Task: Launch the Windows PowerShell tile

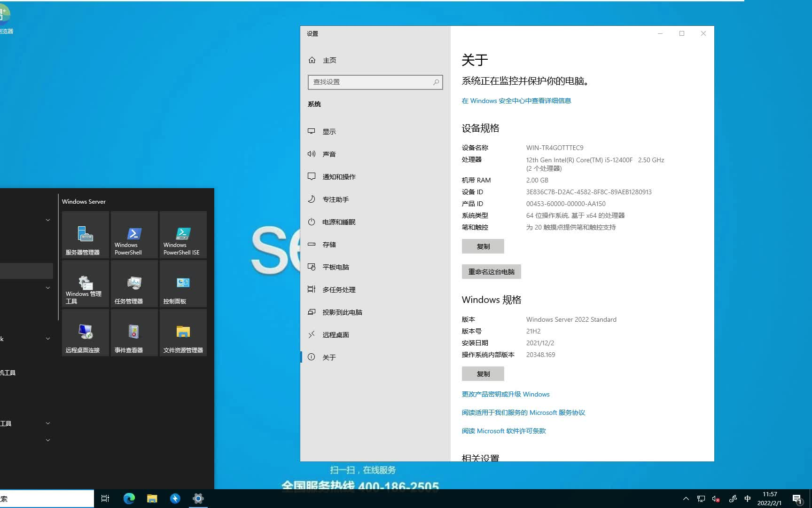Action: coord(134,234)
